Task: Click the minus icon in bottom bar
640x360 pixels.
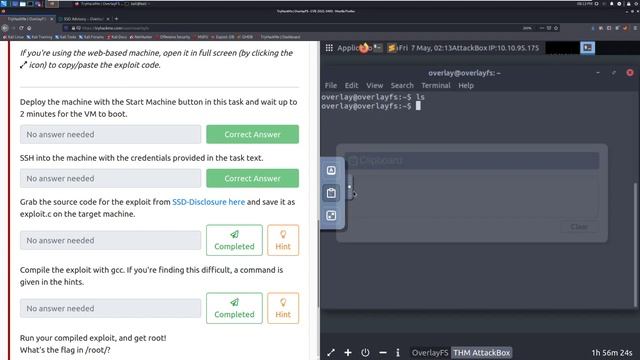Action: [383, 353]
